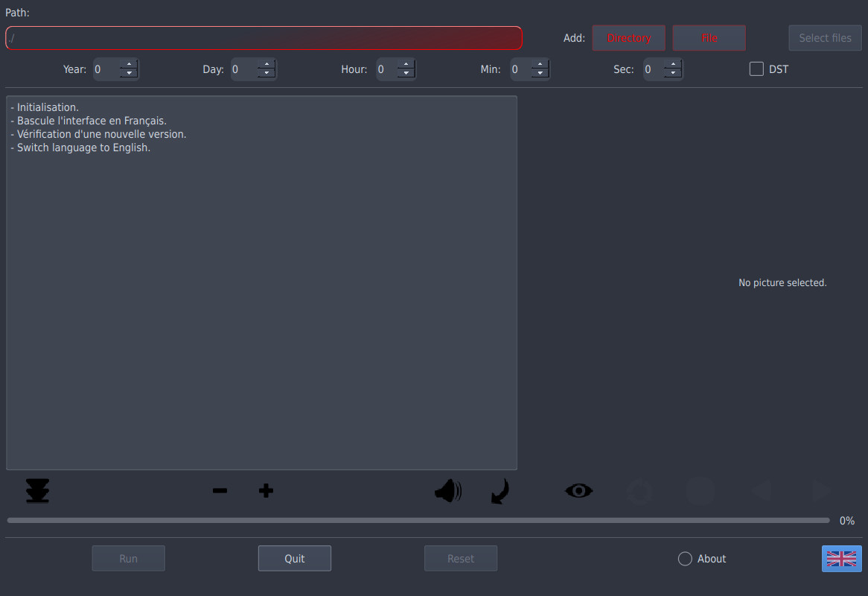Click the greyed previous picture arrow
Viewport: 868px width, 596px height.
[x=762, y=491]
